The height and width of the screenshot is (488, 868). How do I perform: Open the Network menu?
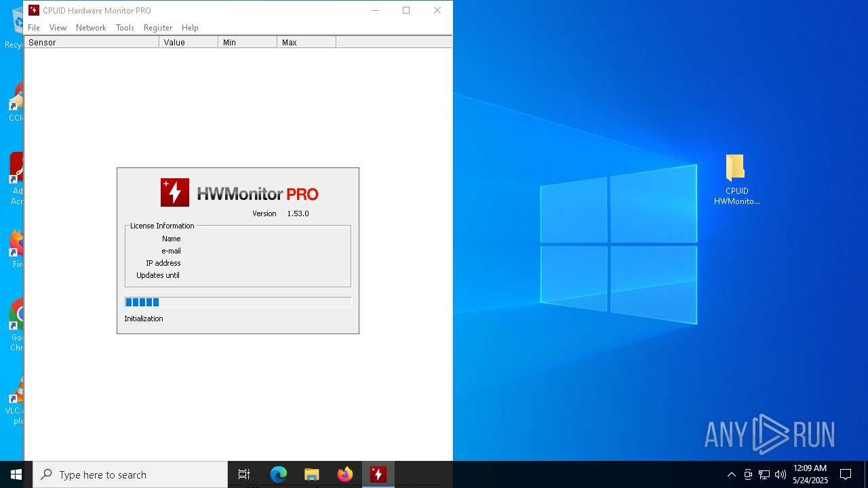[x=91, y=28]
